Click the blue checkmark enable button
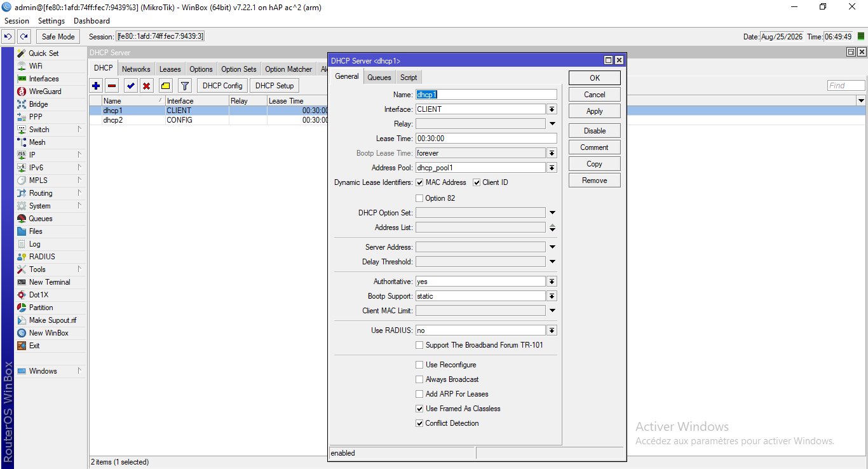This screenshot has height=469, width=868. (131, 85)
